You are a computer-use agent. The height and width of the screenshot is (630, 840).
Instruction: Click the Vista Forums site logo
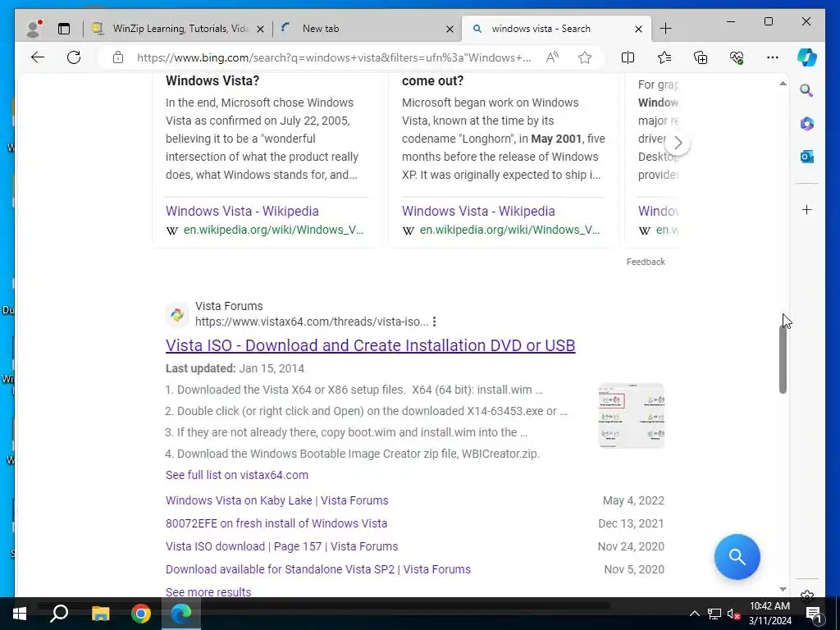point(177,314)
